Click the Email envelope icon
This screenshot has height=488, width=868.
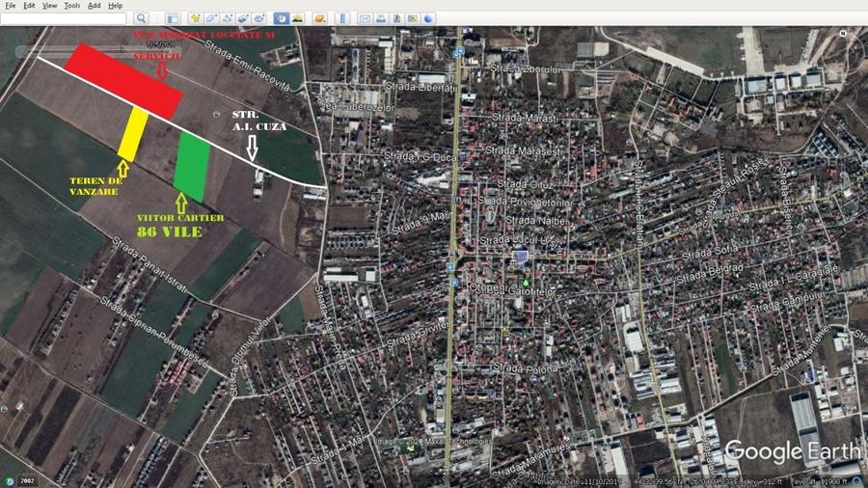[366, 18]
